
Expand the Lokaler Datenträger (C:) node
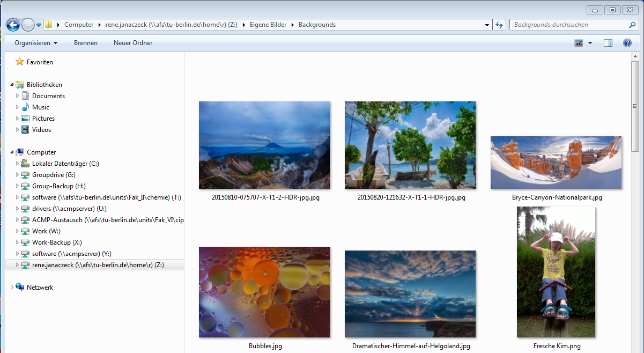(17, 164)
